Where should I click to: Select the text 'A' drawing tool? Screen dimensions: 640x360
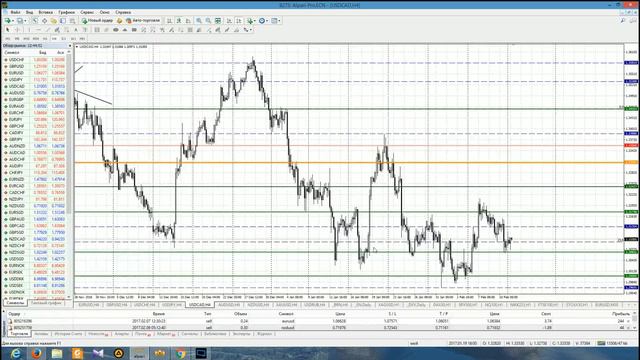76,30
